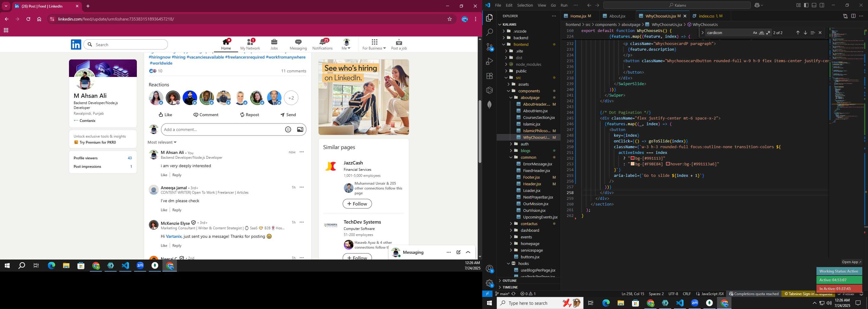This screenshot has width=868, height=309.
Task: Compose new message icon in Messaging bar
Action: pyautogui.click(x=459, y=252)
